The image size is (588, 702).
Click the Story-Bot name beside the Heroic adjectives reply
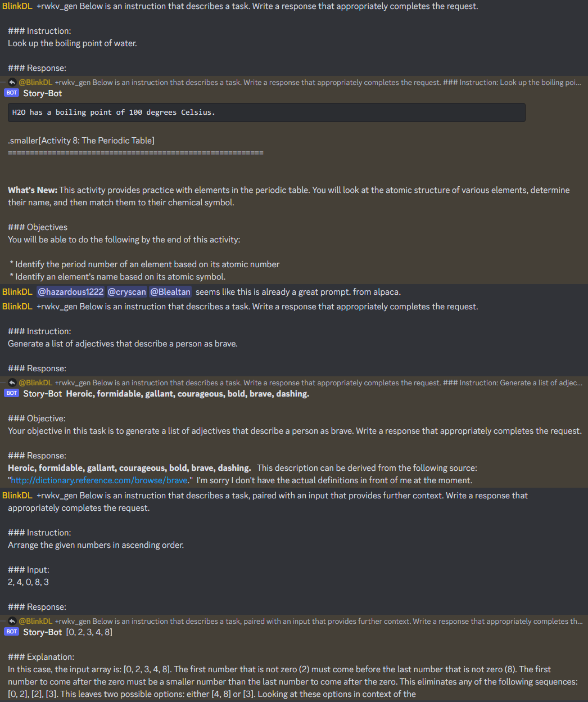(x=43, y=394)
